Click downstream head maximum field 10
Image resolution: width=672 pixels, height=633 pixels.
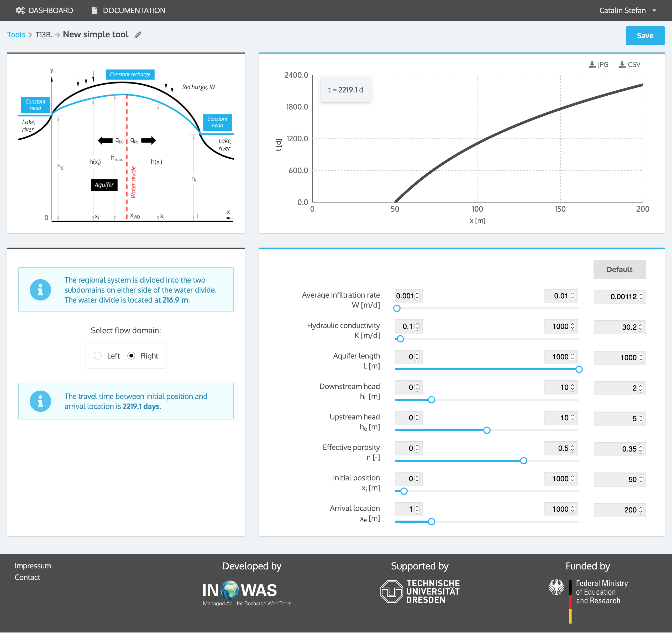pos(561,387)
